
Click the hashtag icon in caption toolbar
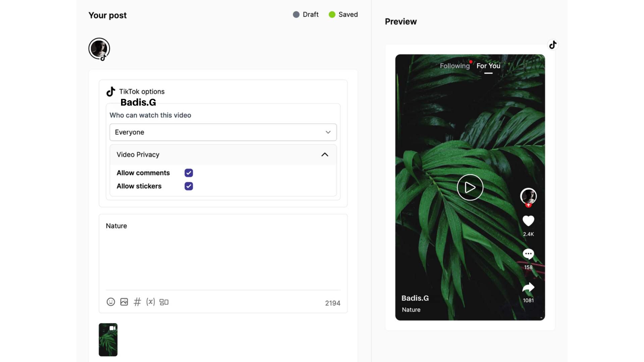138,301
